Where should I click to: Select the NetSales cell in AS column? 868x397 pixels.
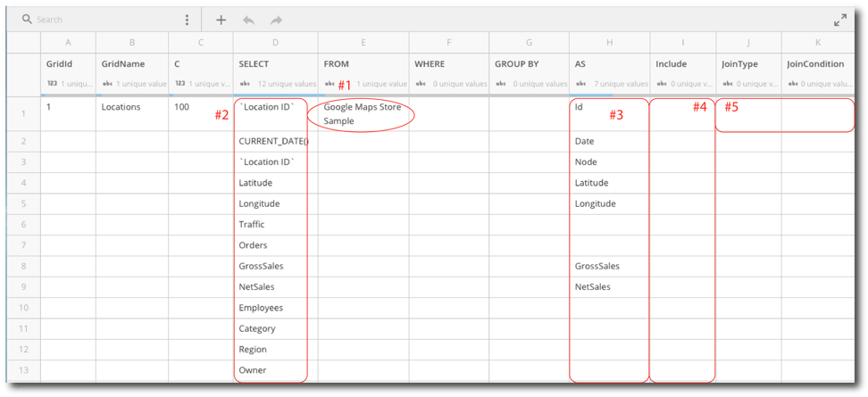(x=610, y=287)
